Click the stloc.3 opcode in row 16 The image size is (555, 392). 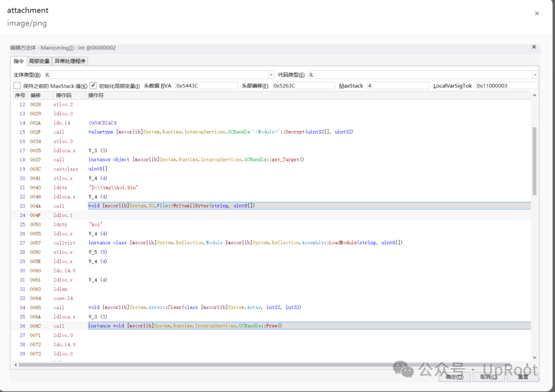63,141
